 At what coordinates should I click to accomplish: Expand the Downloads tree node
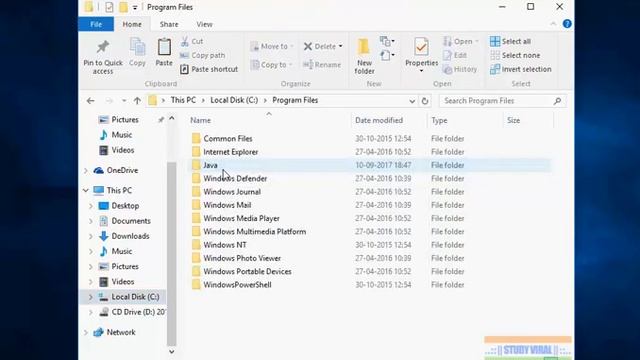coord(91,236)
